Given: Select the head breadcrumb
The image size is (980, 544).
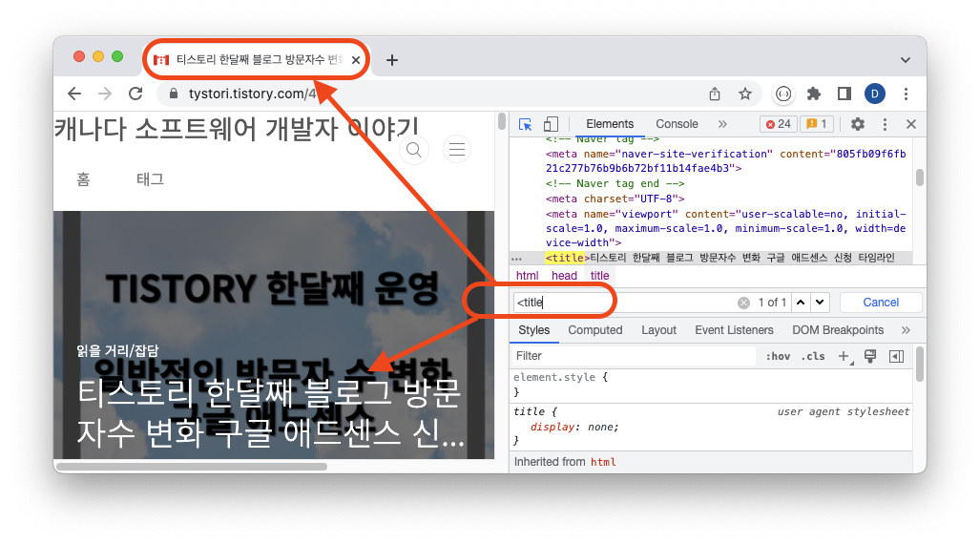Looking at the screenshot, I should click(x=564, y=276).
